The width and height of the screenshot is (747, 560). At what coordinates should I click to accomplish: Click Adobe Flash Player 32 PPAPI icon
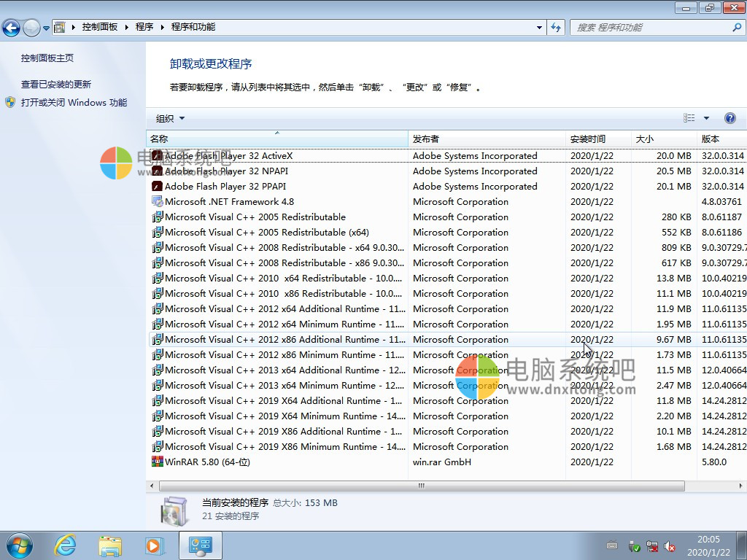pyautogui.click(x=157, y=186)
